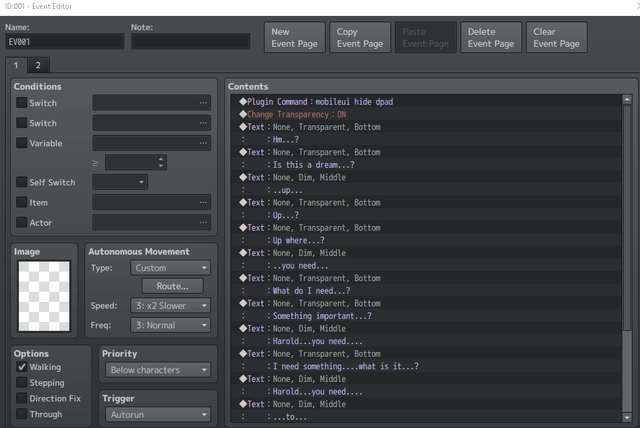Enable the second Switch condition checkbox
The height and width of the screenshot is (428, 640).
click(x=21, y=122)
